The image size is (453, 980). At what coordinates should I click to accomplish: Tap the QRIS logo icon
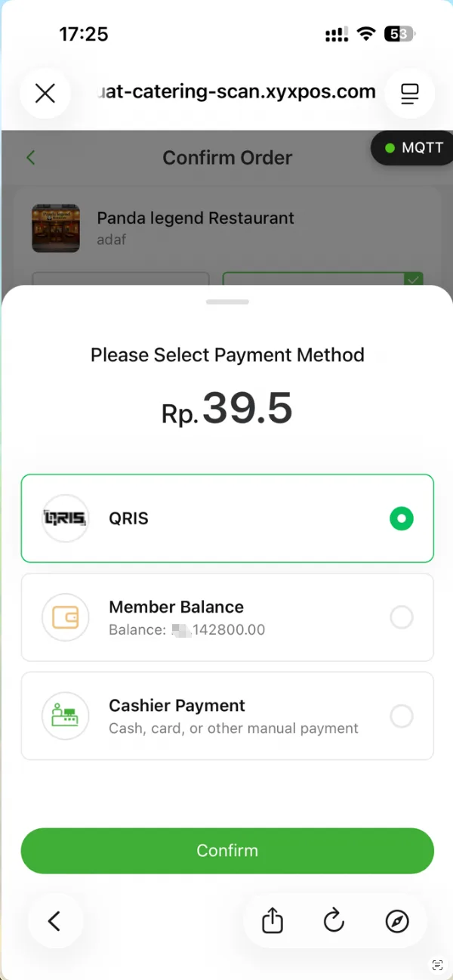click(x=66, y=518)
